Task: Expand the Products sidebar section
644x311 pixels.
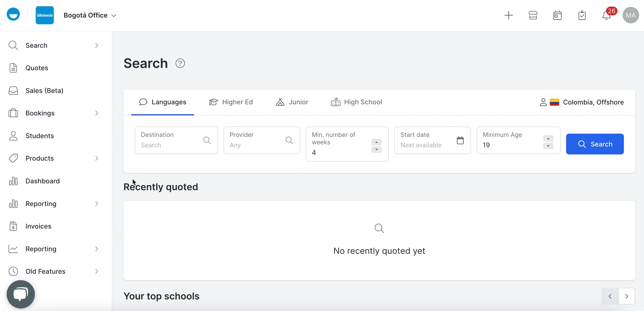Action: 97,158
